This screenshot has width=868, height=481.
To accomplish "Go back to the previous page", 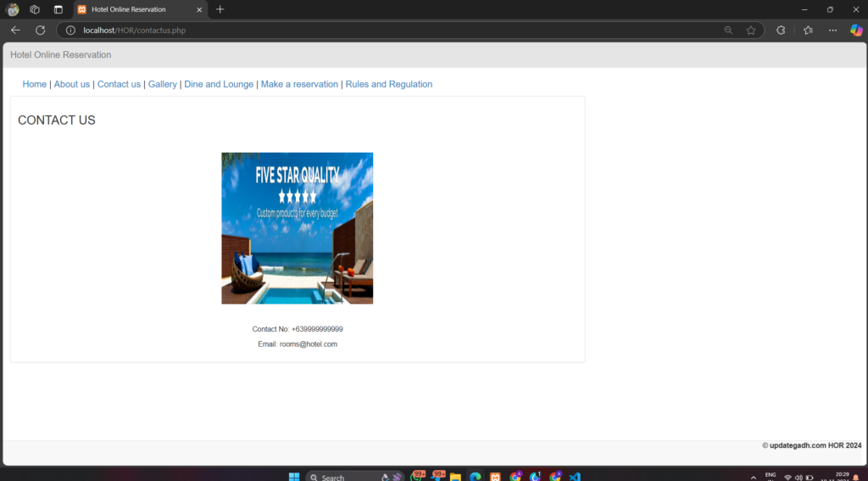I will 15,31.
